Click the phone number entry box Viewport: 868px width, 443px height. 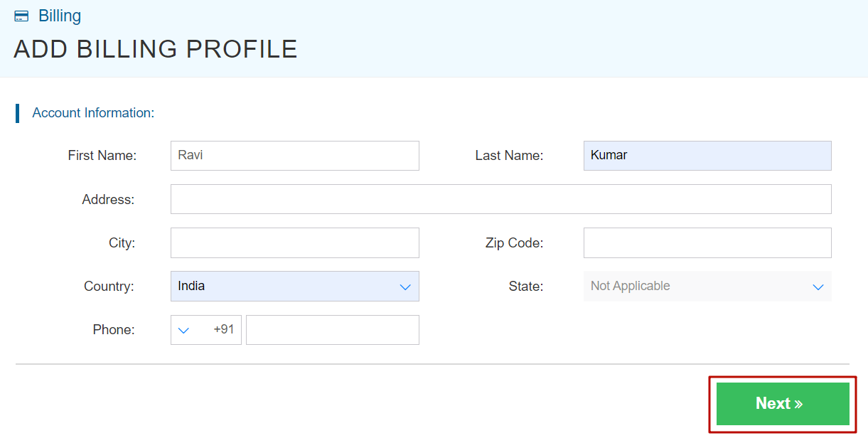332,329
